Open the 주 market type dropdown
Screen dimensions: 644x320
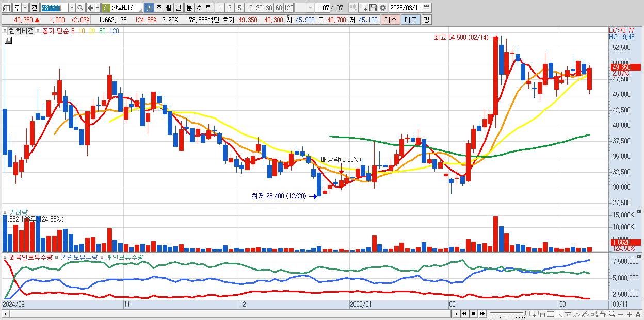pyautogui.click(x=25, y=8)
